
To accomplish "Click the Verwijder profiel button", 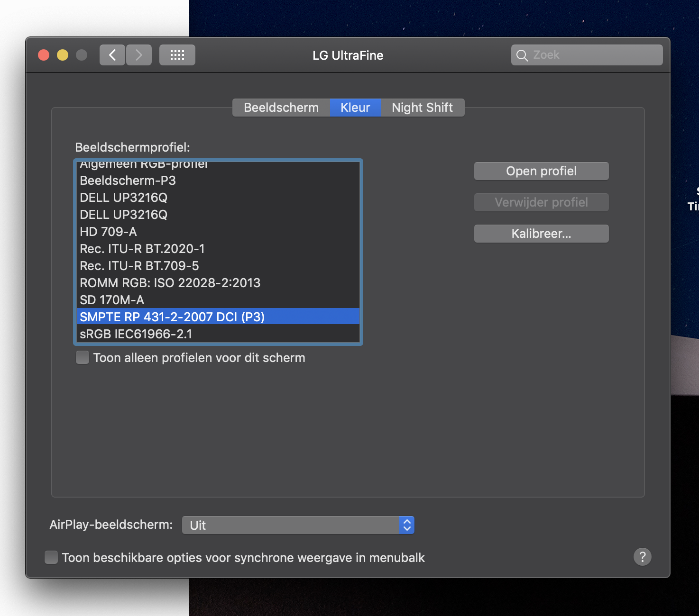I will (x=542, y=202).
